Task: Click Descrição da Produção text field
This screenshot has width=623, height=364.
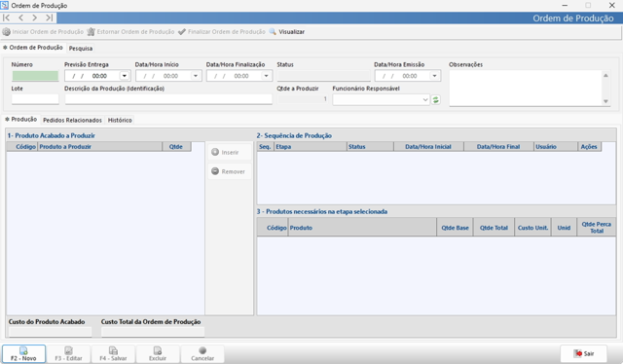Action: click(168, 99)
